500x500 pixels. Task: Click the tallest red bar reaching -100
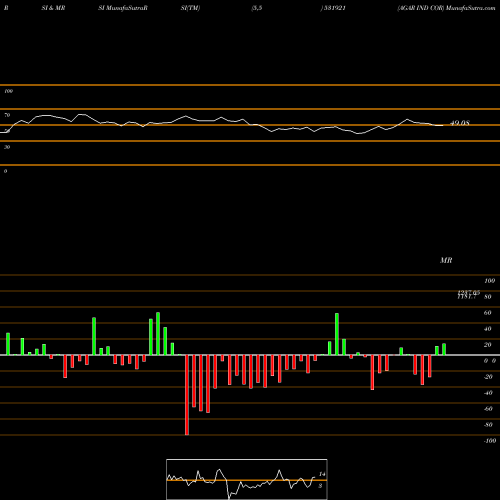coord(187,395)
